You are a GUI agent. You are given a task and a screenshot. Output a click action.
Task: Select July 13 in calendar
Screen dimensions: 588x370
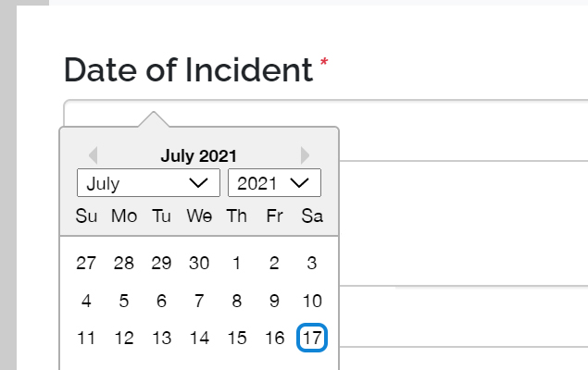(x=161, y=338)
